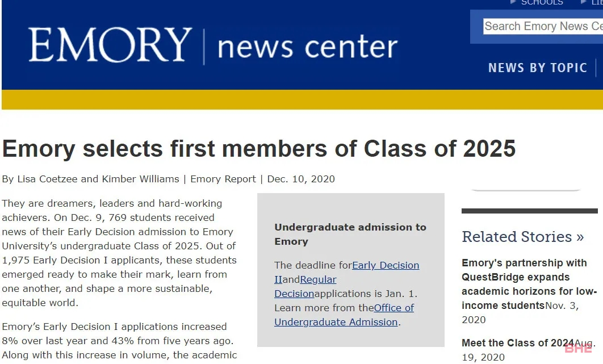Click 'Emory Report' in the byline
The image size is (603, 364).
pyautogui.click(x=223, y=179)
